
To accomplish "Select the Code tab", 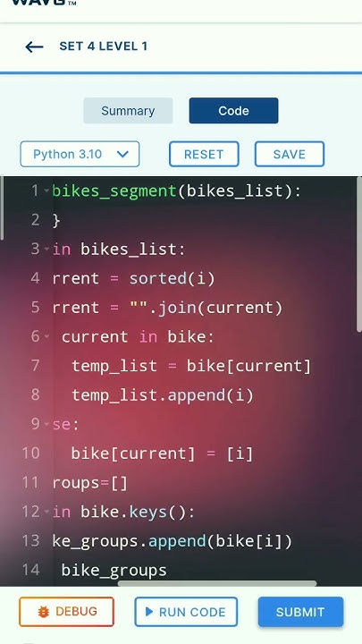I will (233, 111).
